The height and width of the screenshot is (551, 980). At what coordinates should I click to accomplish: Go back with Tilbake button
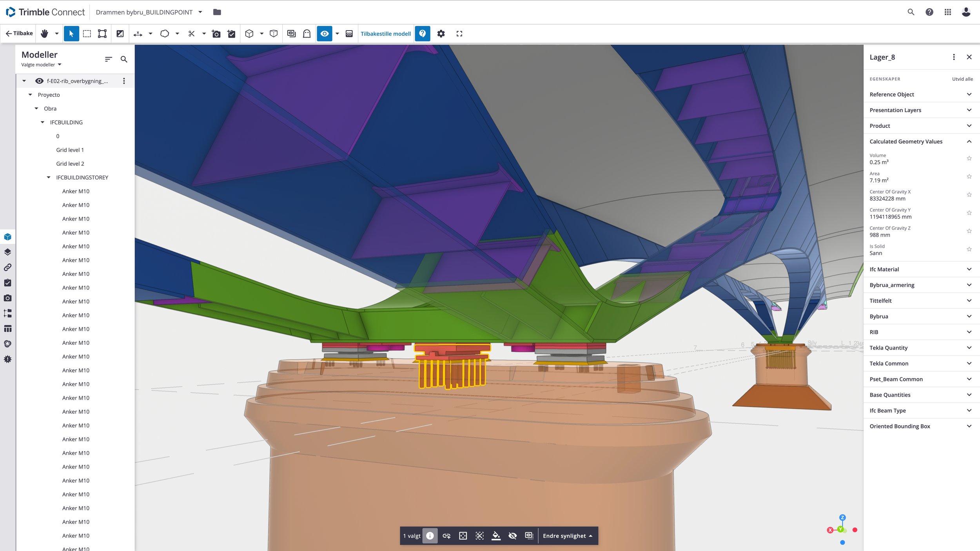click(19, 33)
